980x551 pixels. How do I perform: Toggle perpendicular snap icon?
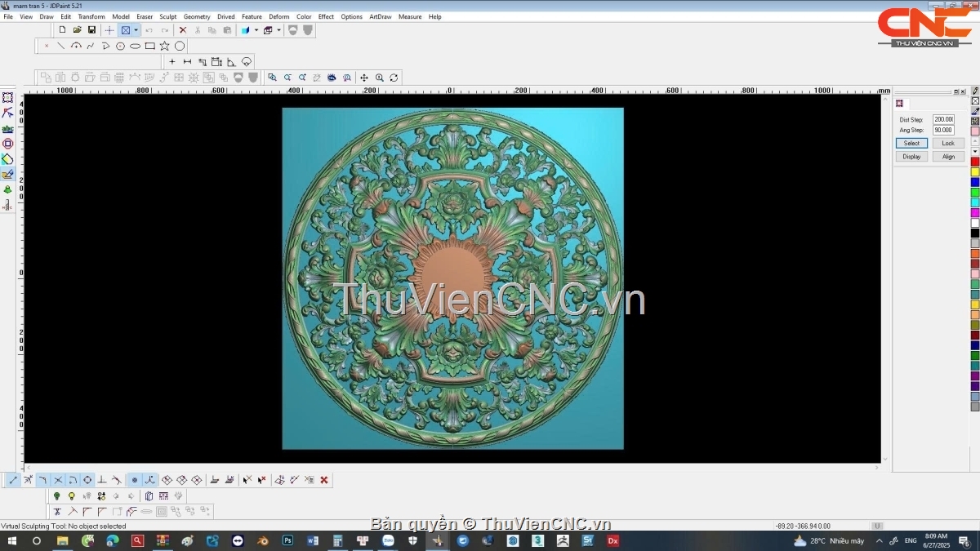click(x=102, y=480)
